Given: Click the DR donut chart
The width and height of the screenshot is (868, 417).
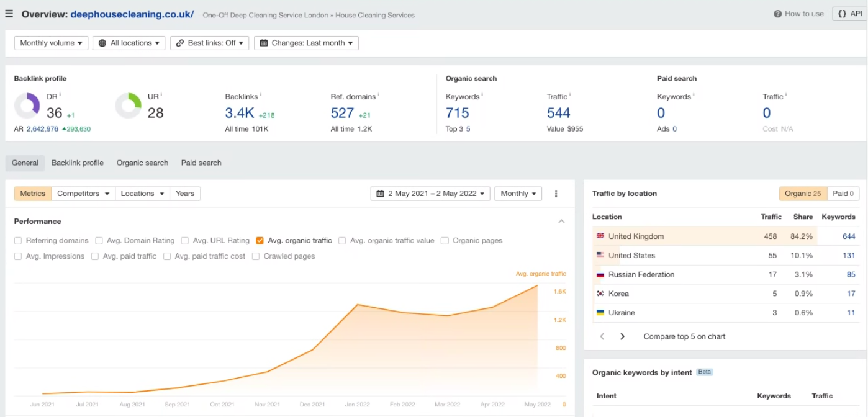Looking at the screenshot, I should coord(27,105).
